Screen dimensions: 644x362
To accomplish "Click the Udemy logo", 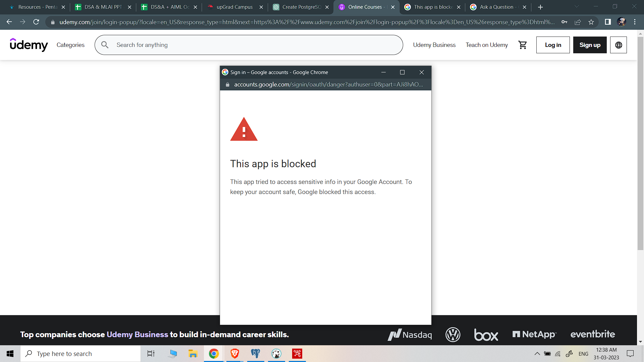I will click(x=29, y=45).
